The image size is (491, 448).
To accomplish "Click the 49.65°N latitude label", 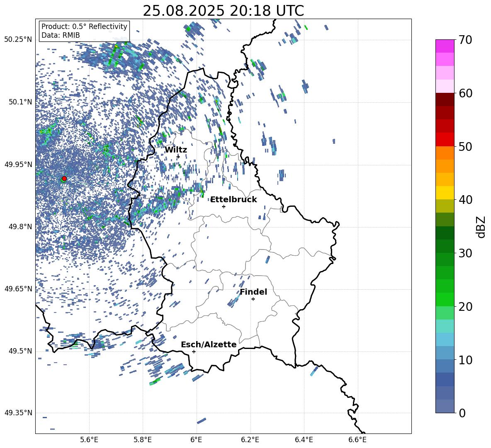I will pyautogui.click(x=18, y=288).
